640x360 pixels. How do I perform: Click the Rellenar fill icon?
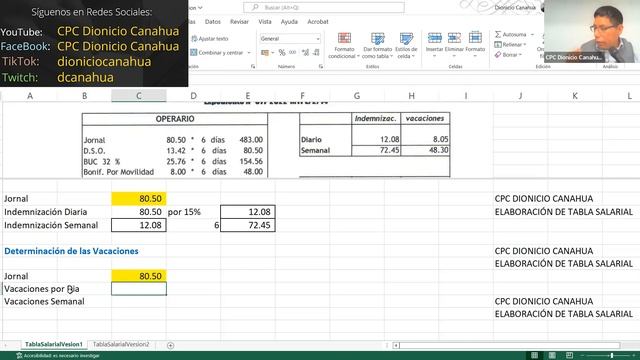coord(498,44)
